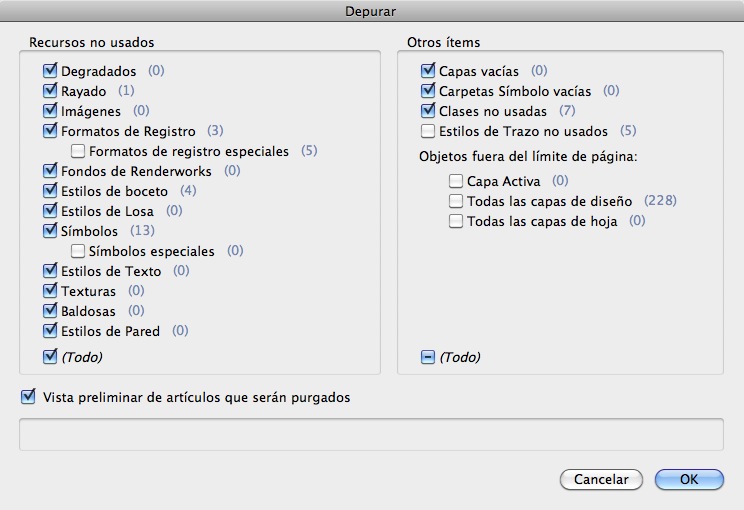Enable Formatos de registro especiales
Viewport: 744px width, 510px height.
[x=78, y=151]
